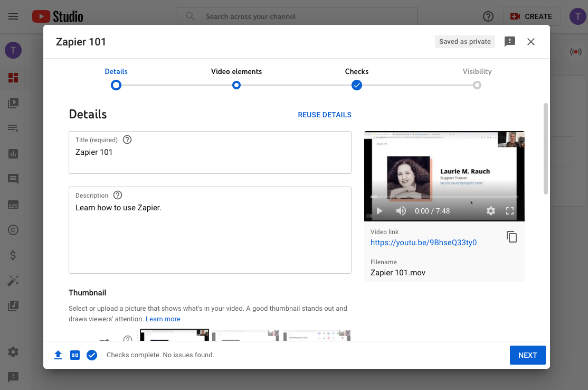
Task: Click the dialog's send feedback icon
Action: 510,42
